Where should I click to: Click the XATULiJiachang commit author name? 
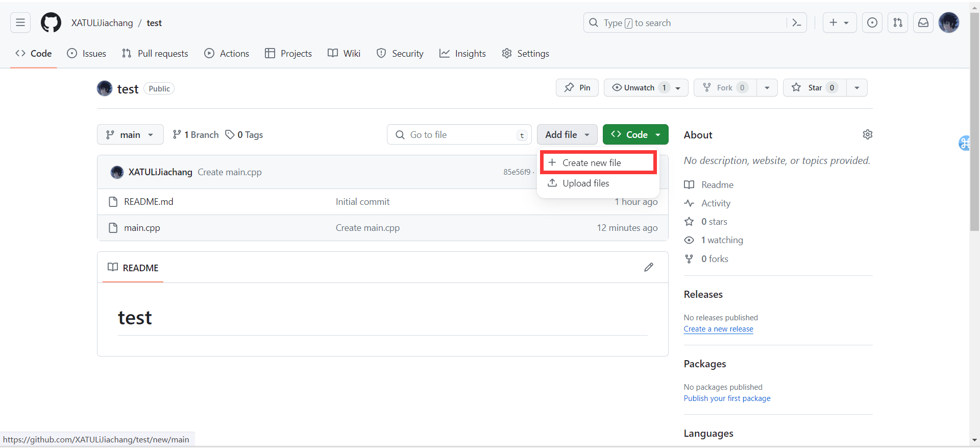tap(160, 172)
